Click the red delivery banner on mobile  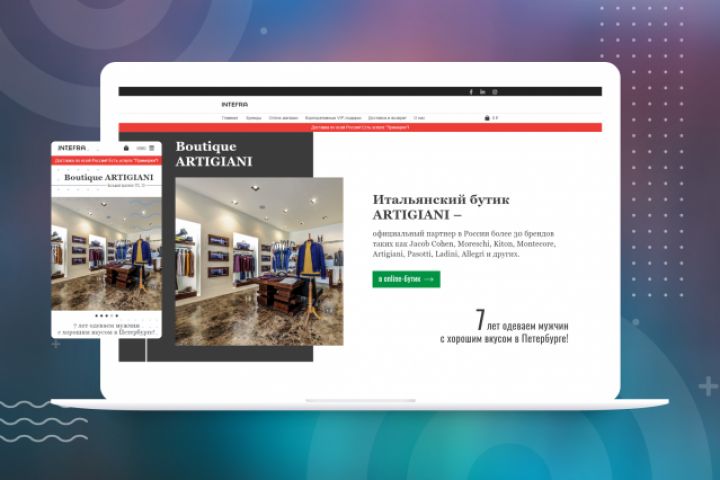pyautogui.click(x=107, y=160)
